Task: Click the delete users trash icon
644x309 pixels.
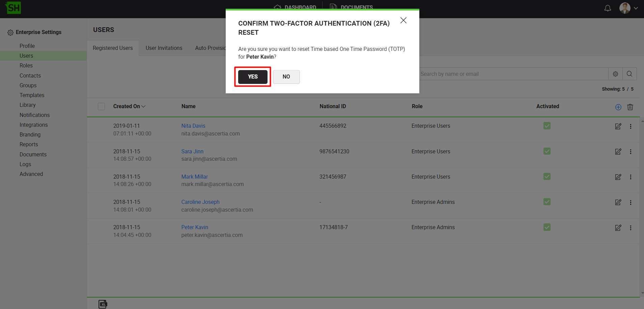Action: click(x=630, y=107)
